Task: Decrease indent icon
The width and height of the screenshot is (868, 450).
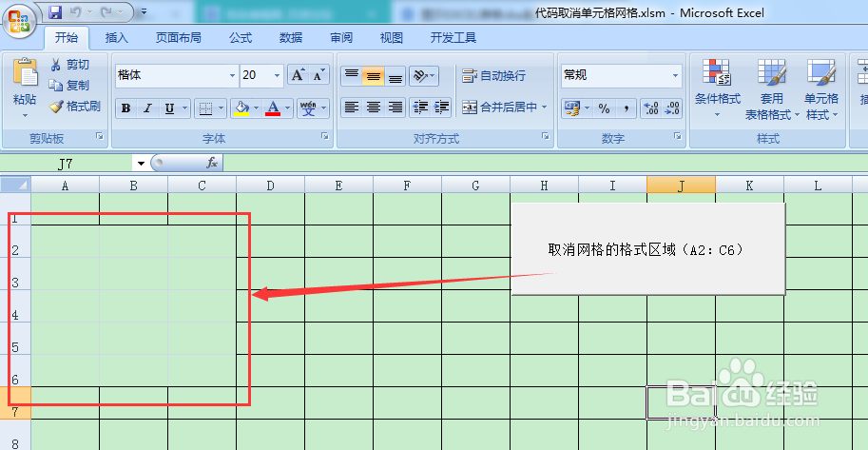Action: (421, 108)
